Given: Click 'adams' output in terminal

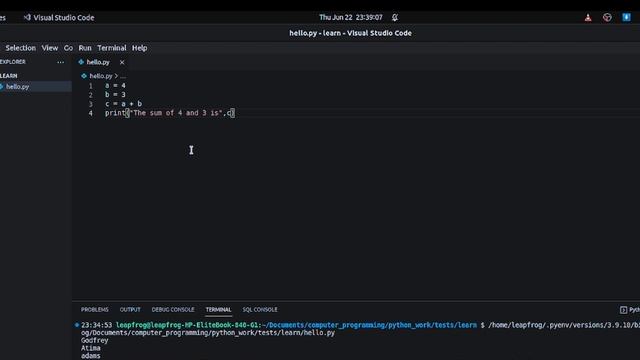Looking at the screenshot, I should (x=91, y=356).
